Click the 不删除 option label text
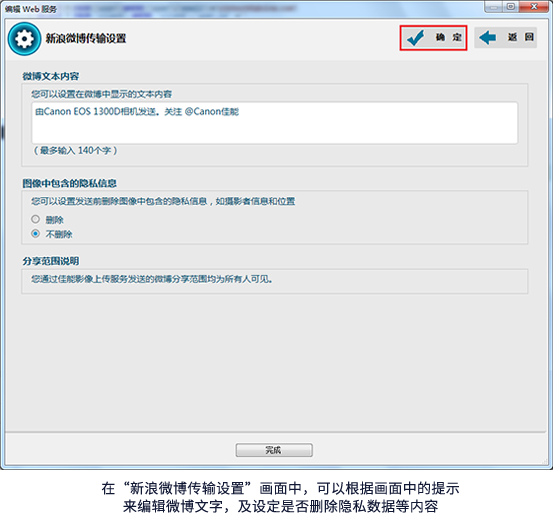554x513 pixels. (x=59, y=234)
